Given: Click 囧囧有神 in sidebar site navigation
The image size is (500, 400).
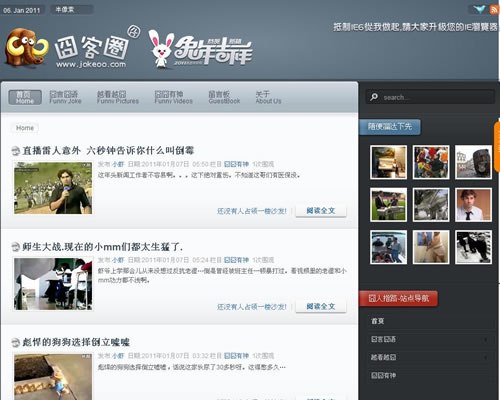Looking at the screenshot, I should (383, 375).
